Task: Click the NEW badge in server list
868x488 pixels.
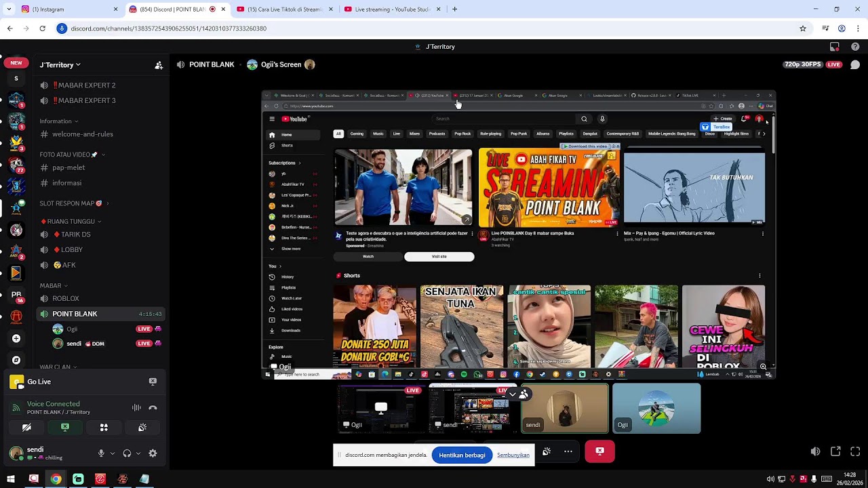Action: (16, 62)
